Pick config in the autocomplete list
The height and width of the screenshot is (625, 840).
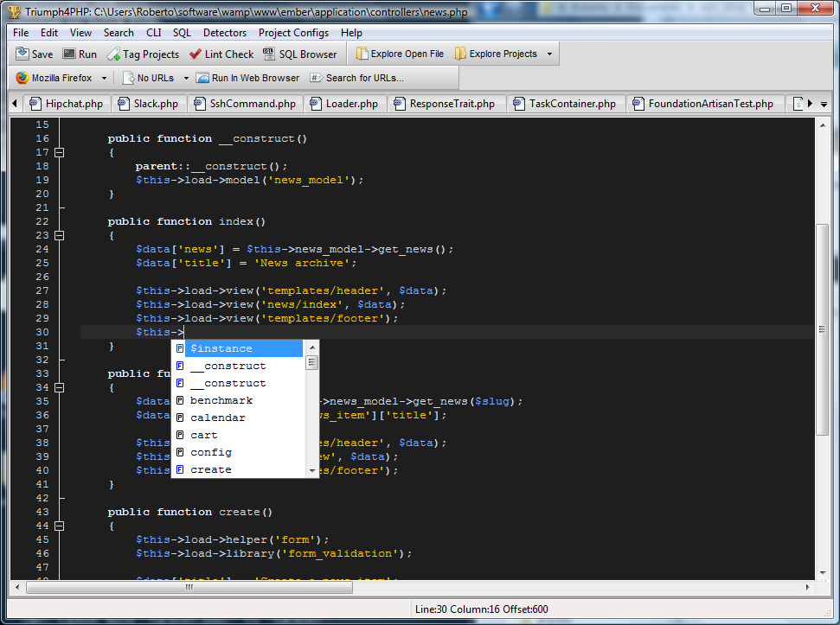coord(239,452)
